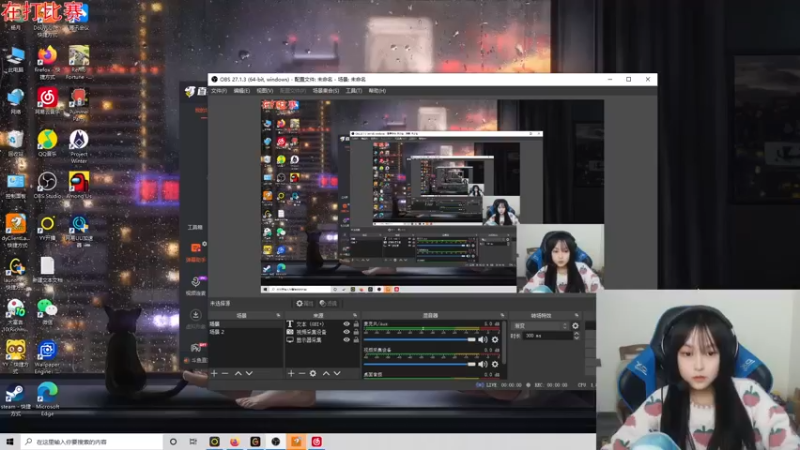This screenshot has width=800, height=450.
Task: Lock the video capture device source
Action: (356, 332)
